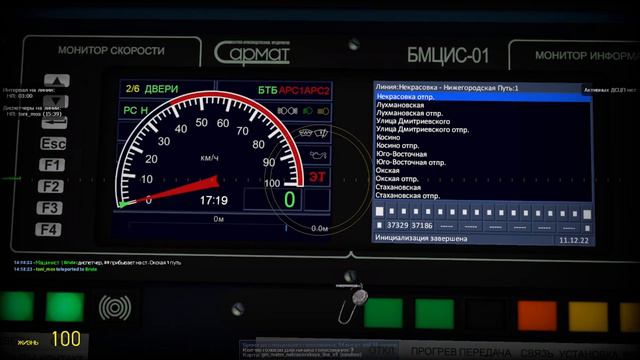Select the Некрасовка отпр. highlighted row

click(x=483, y=97)
